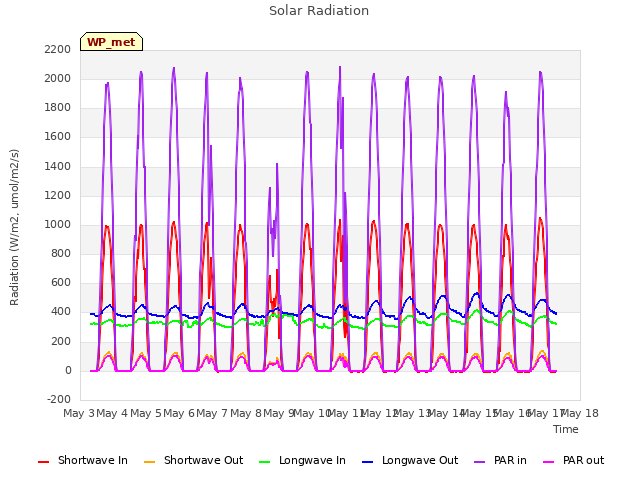Click the purple PAR in legend swatch
The height and width of the screenshot is (480, 640).
coord(480,462)
